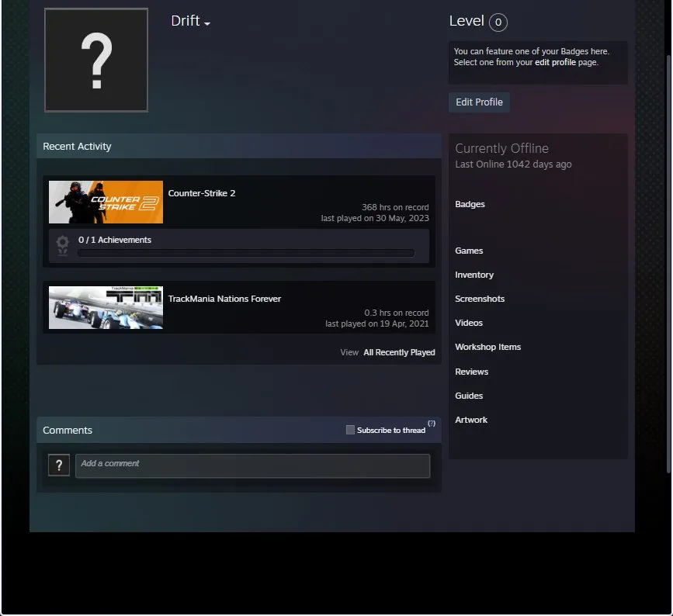
Task: Open the Games section link
Action: (469, 251)
